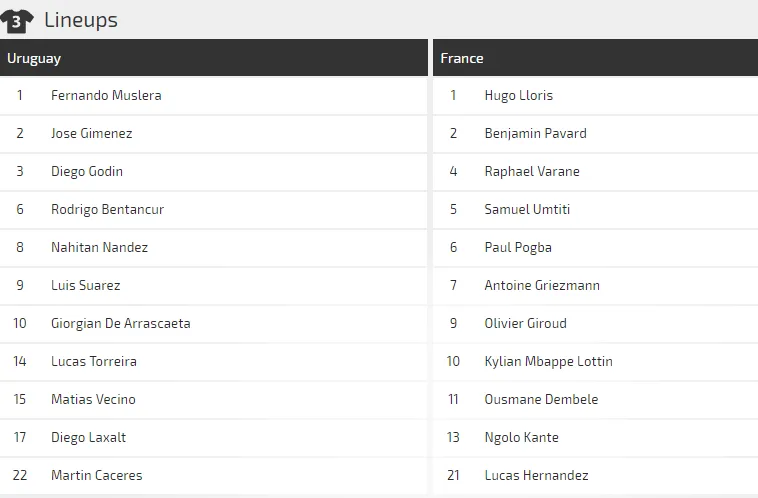Click the France team header
Image resolution: width=758 pixels, height=498 pixels.
click(462, 58)
